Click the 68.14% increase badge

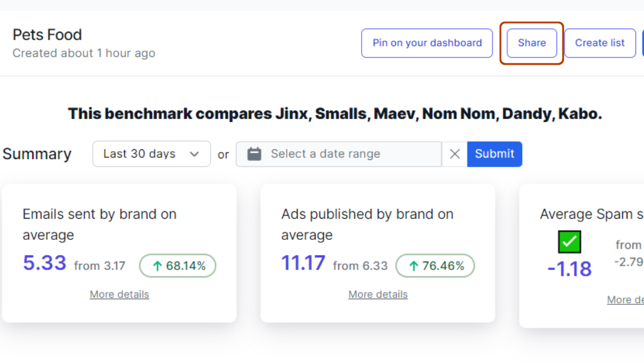[x=178, y=266]
